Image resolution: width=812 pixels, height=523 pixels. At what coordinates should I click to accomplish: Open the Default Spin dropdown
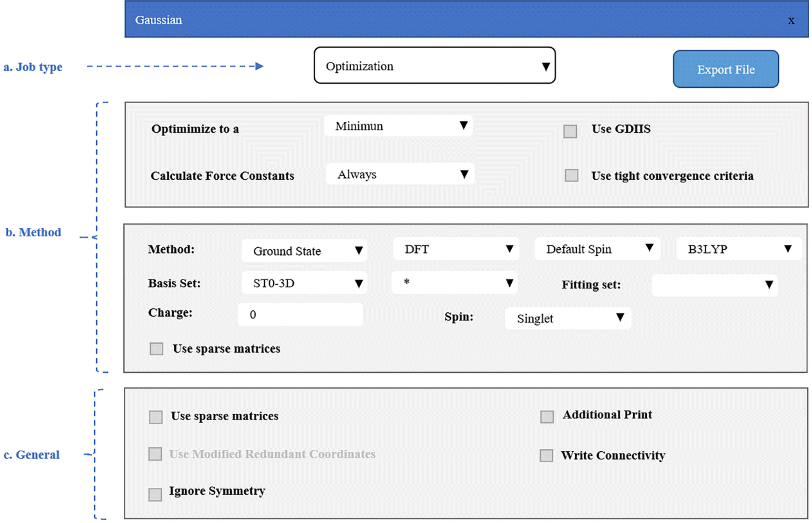[x=598, y=249]
